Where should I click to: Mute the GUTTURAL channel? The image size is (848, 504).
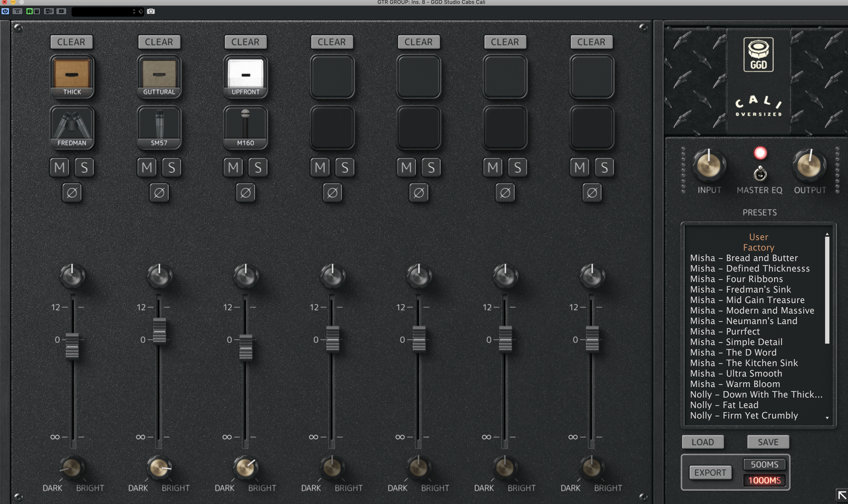147,168
